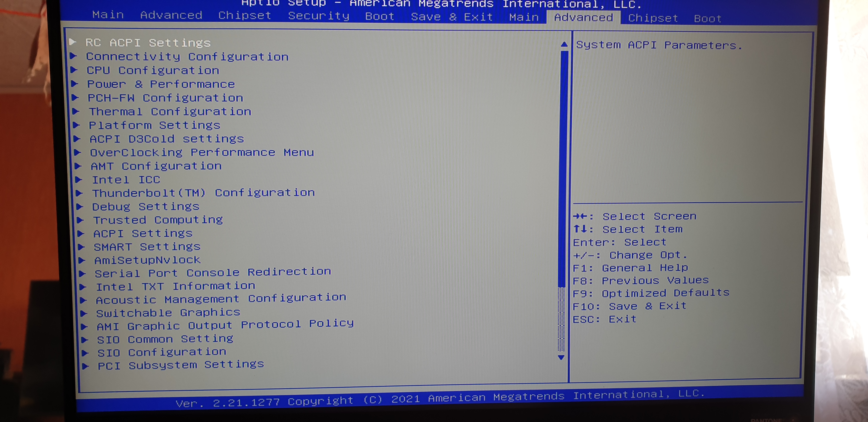Click arrow marker beside SIO Configuration
The height and width of the screenshot is (422, 868).
pyautogui.click(x=85, y=353)
